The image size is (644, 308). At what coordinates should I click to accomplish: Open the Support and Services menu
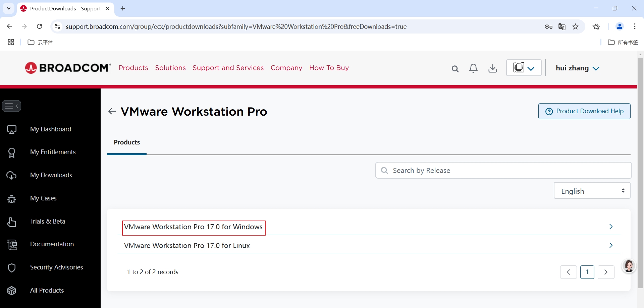(228, 68)
